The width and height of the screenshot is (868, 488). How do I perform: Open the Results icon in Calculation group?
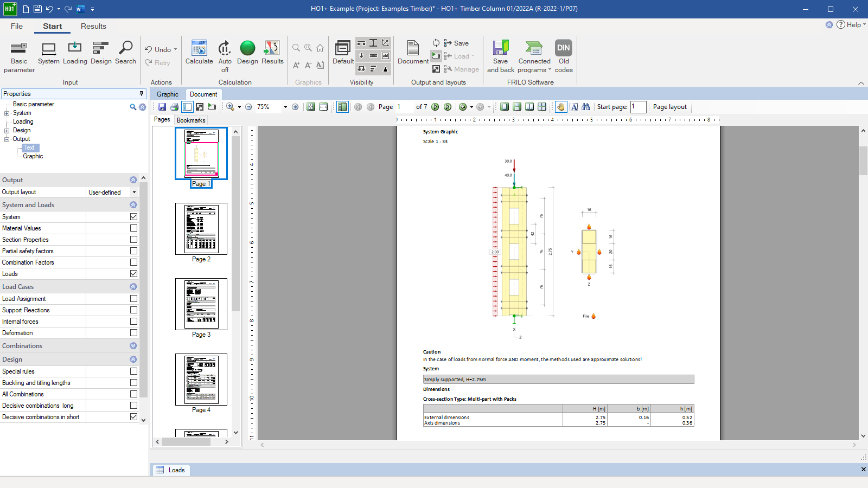272,53
